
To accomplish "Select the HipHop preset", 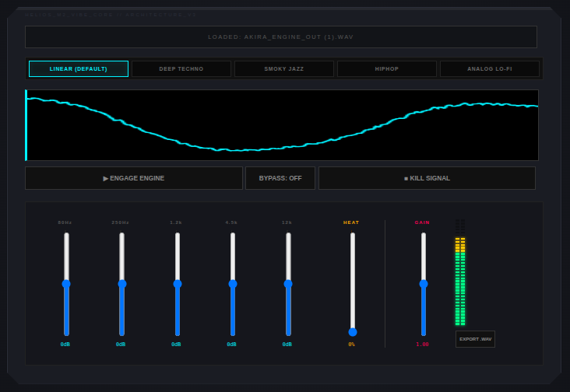I will (x=387, y=69).
